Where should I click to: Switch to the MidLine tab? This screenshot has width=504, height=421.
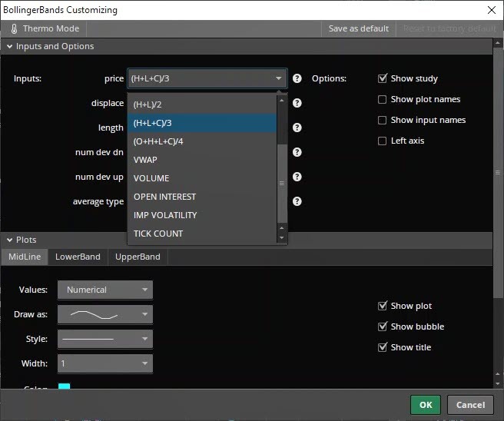25,257
